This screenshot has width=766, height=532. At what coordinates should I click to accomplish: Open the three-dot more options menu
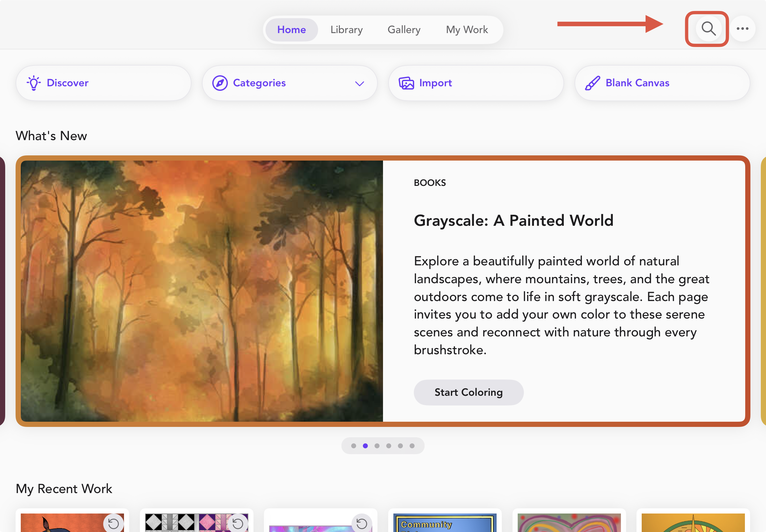click(742, 29)
